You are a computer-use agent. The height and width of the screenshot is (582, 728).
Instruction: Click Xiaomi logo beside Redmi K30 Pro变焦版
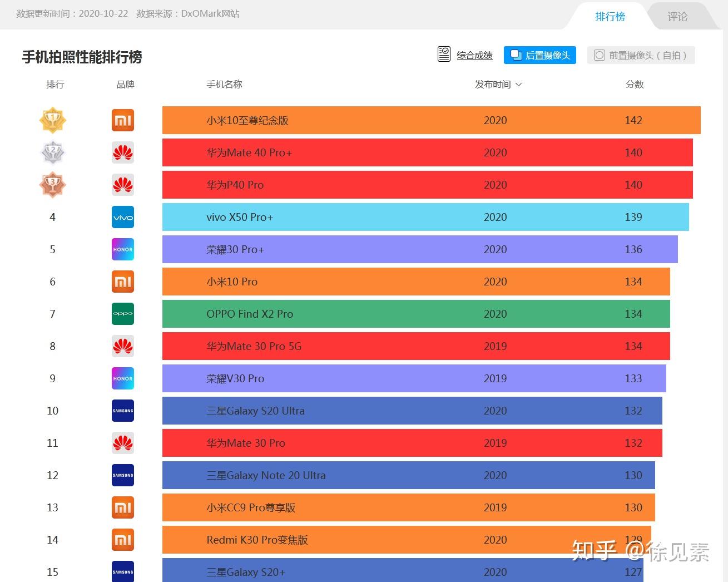[x=123, y=540]
